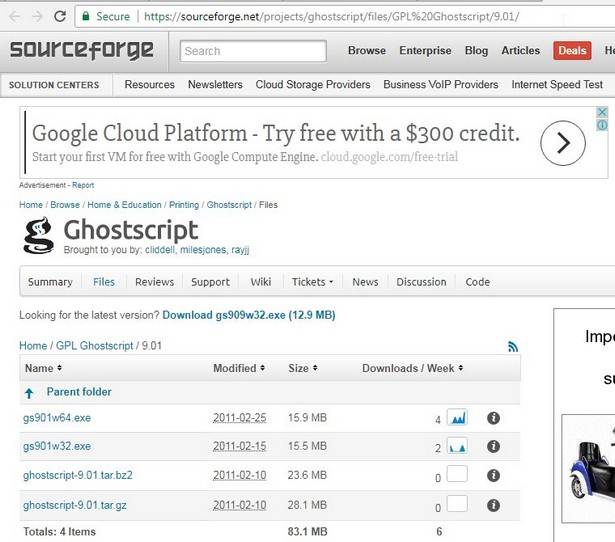This screenshot has height=542, width=615.
Task: Sort files by Size column
Action: point(303,368)
